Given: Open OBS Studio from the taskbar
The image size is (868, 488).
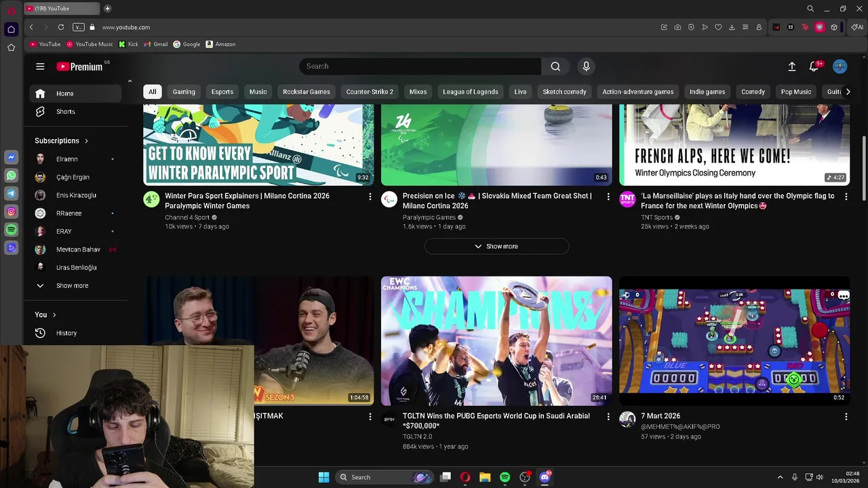Looking at the screenshot, I should tap(524, 477).
